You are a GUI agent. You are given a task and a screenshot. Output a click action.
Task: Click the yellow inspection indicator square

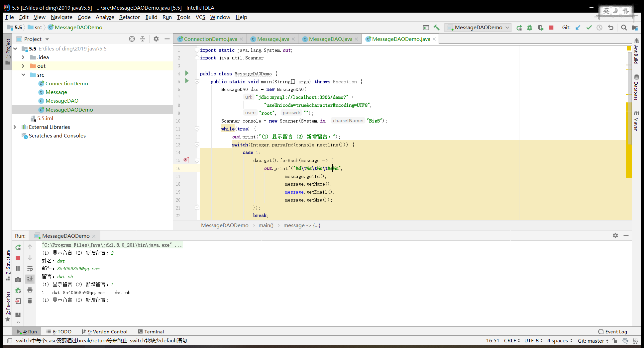click(x=629, y=48)
